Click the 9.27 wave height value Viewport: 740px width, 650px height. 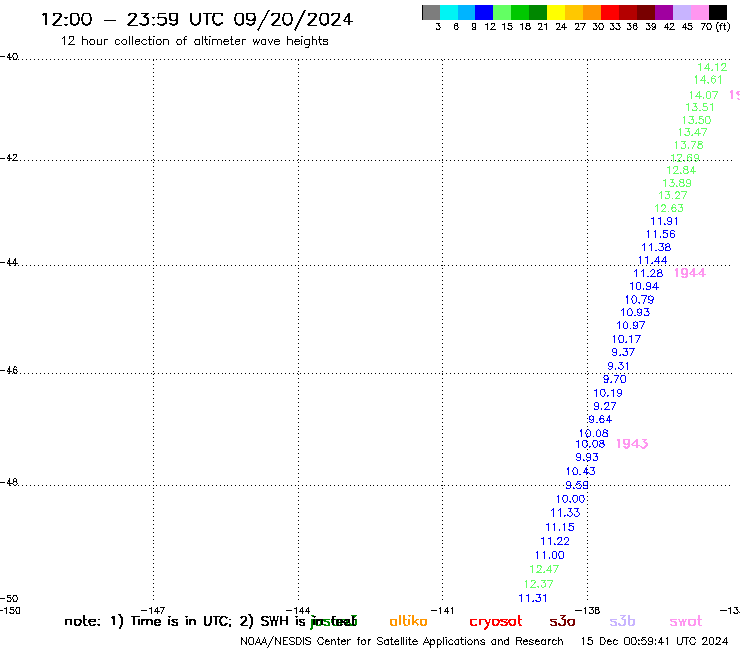[605, 406]
